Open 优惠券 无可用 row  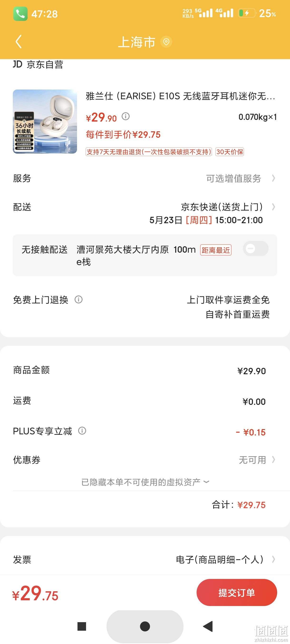click(145, 460)
